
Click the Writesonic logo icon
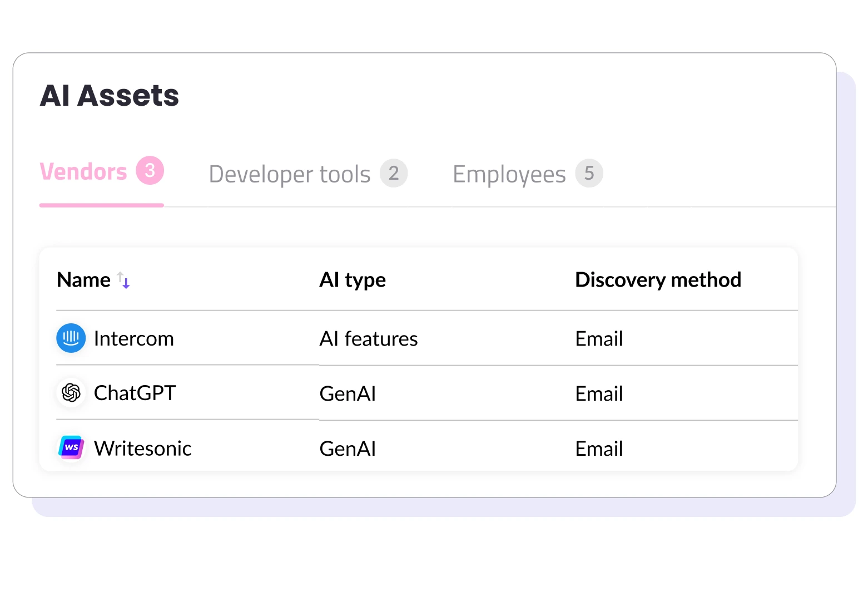click(71, 447)
